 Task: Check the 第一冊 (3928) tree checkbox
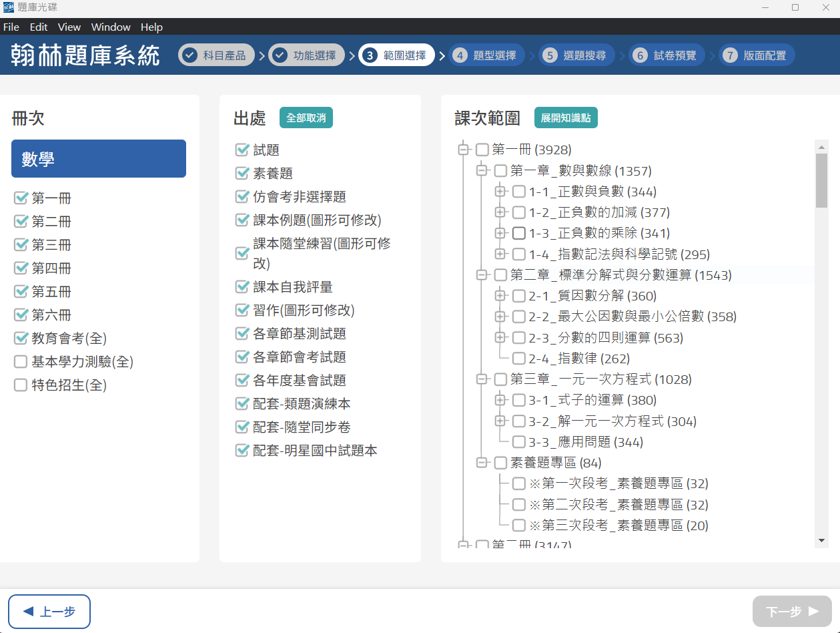click(x=482, y=150)
